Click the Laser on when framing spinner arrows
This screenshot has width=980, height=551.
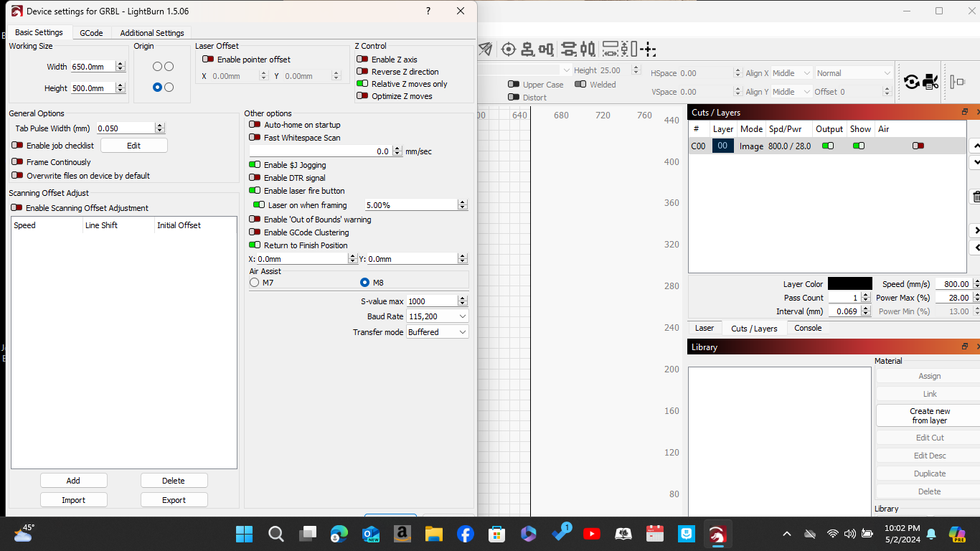pos(463,205)
